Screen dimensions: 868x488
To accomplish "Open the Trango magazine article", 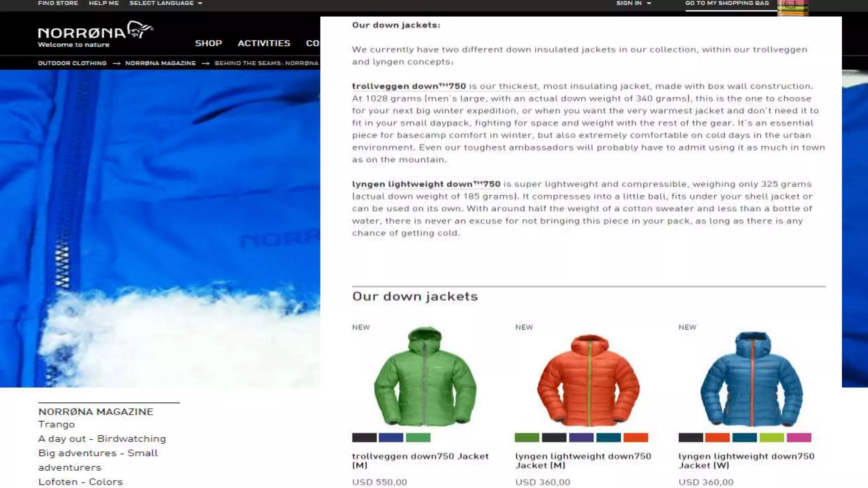I will [x=56, y=424].
